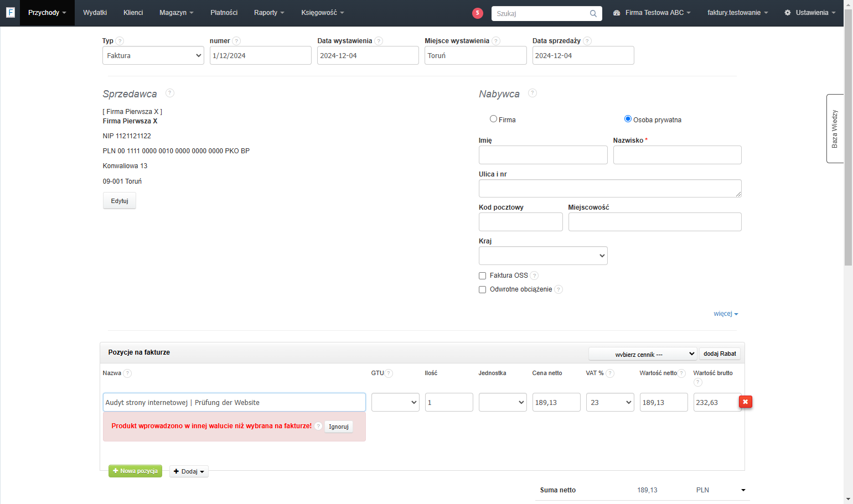The width and height of the screenshot is (853, 504).
Task: Click help icon next to Nazwa column
Action: click(127, 373)
